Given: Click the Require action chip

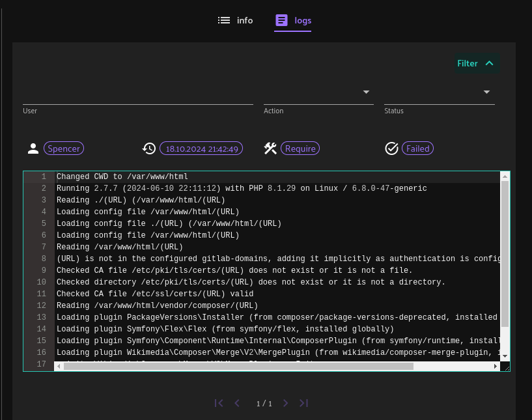Looking at the screenshot, I should [x=300, y=148].
